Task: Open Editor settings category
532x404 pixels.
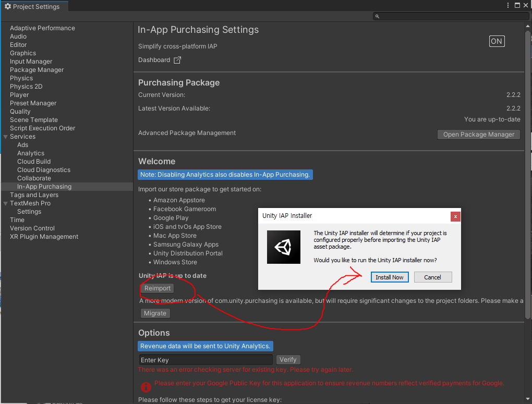Action: click(x=18, y=45)
